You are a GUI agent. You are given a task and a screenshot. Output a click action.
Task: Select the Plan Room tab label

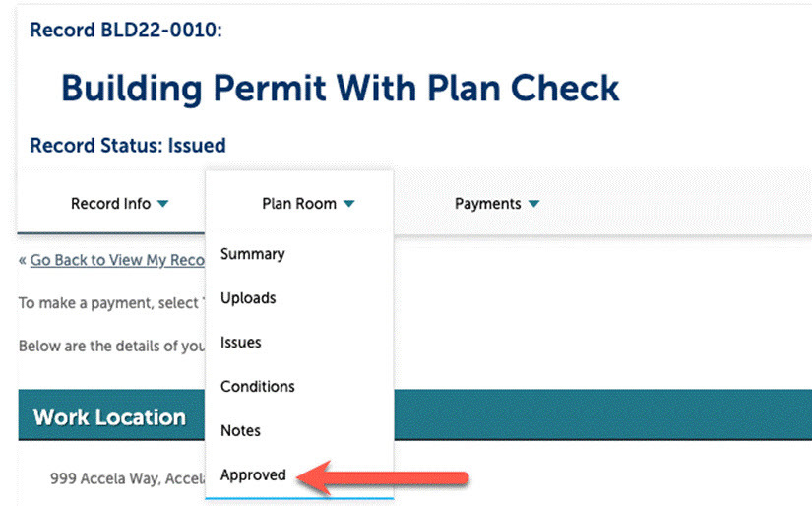tap(298, 204)
